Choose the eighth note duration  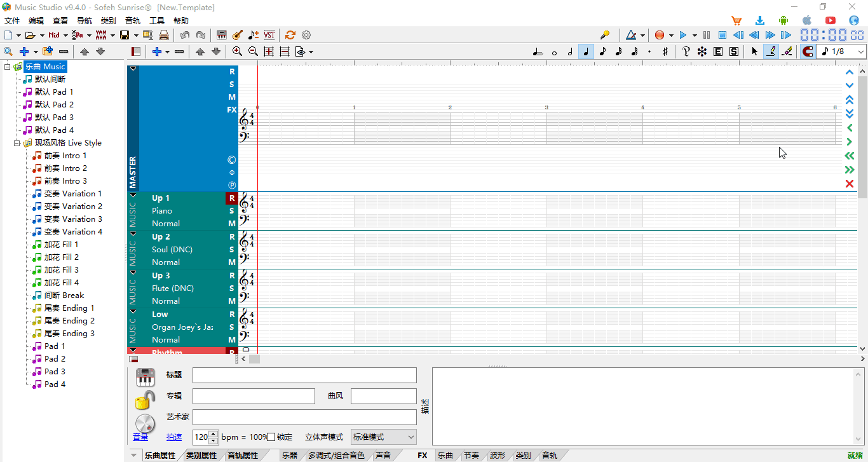click(602, 51)
